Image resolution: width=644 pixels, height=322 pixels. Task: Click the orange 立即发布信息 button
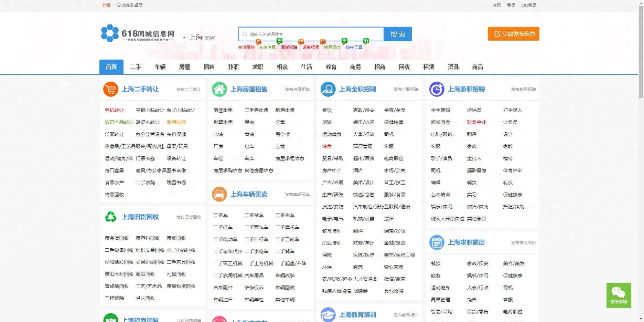[x=513, y=34]
